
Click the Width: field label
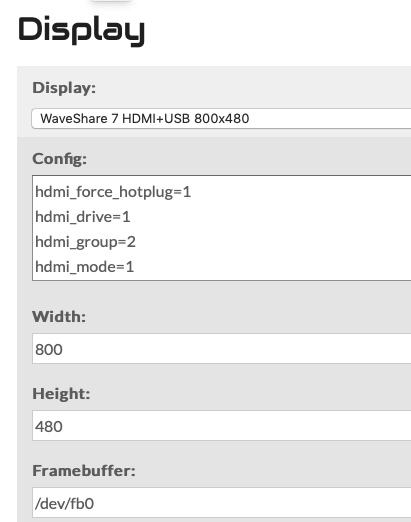click(59, 316)
